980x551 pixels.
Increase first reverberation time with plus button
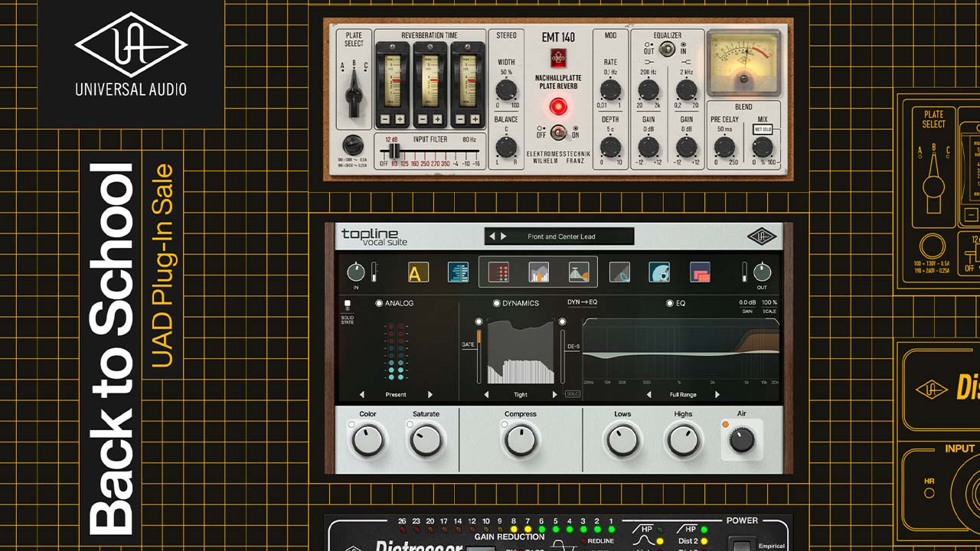(400, 119)
